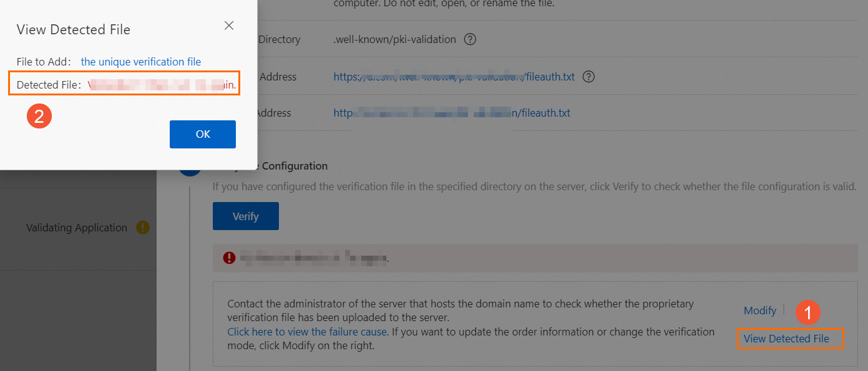Open View Detected File link
The width and height of the screenshot is (868, 371).
786,339
